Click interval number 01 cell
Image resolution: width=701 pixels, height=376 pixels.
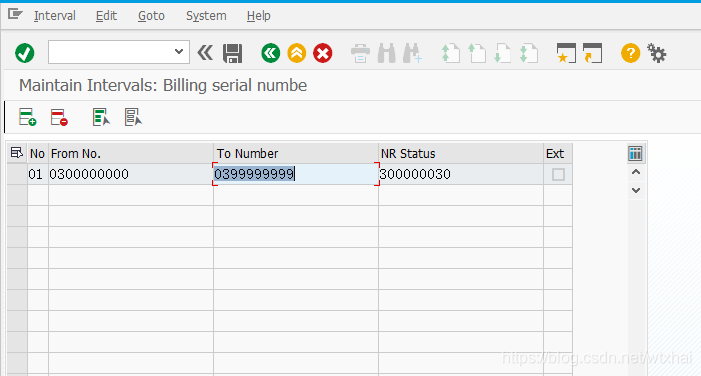pos(38,174)
